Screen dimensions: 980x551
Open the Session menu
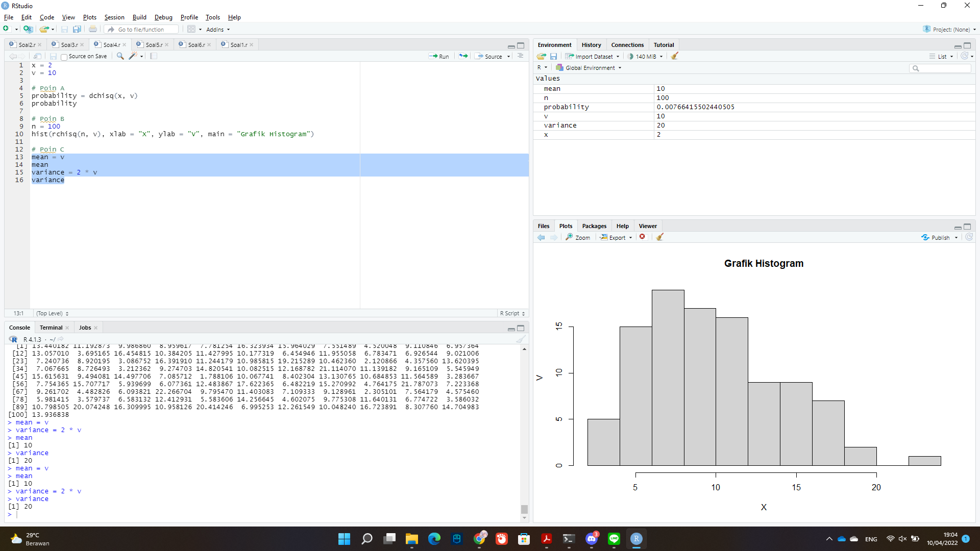(114, 17)
